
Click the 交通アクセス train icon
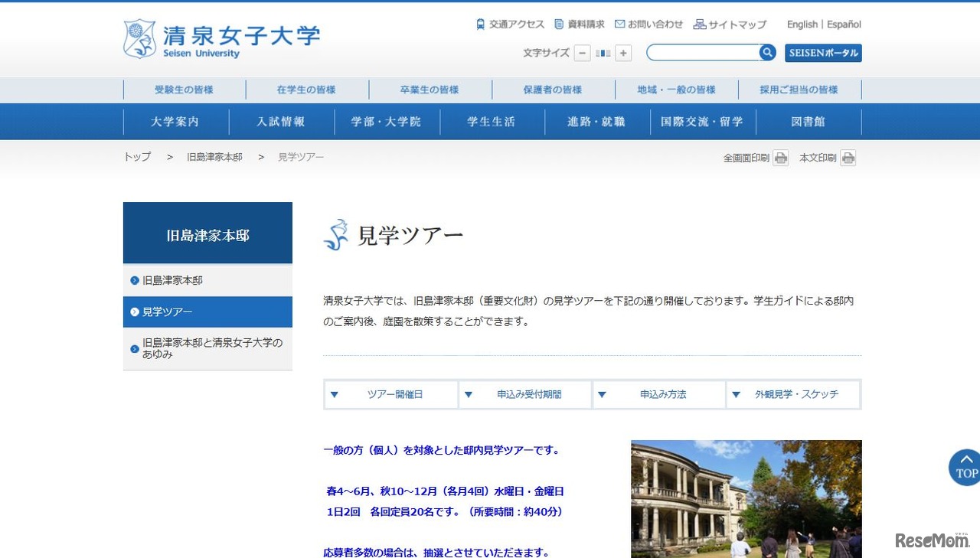point(480,24)
